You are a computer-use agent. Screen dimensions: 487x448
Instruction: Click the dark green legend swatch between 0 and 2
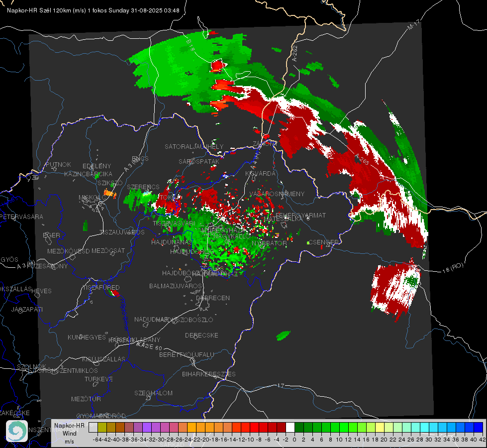[x=299, y=427]
